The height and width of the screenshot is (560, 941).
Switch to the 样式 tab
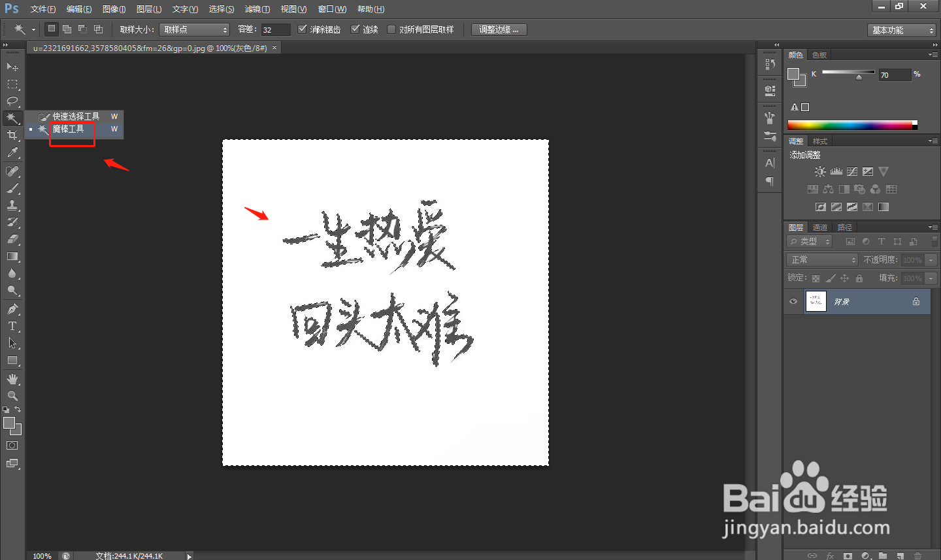820,141
